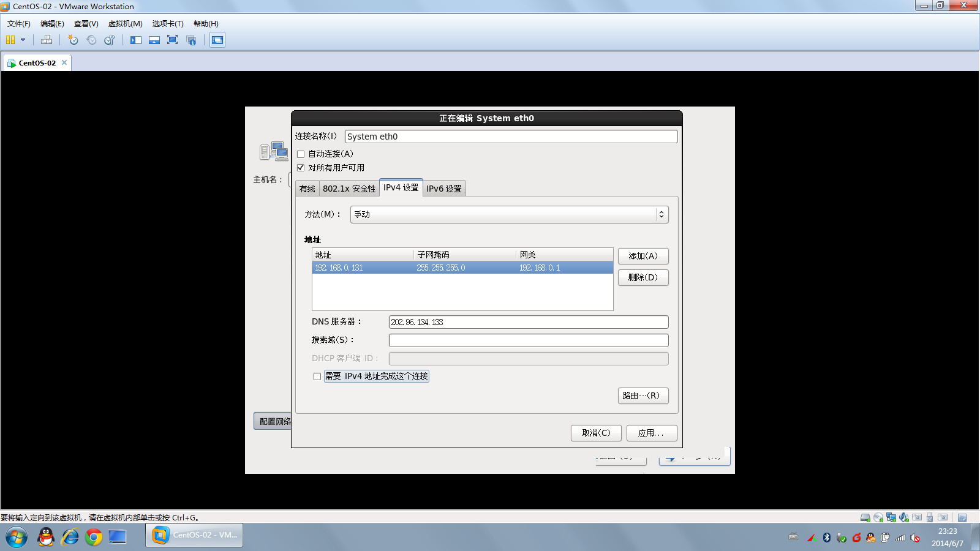
Task: Toggle the library sidebar panel icon
Action: [136, 40]
